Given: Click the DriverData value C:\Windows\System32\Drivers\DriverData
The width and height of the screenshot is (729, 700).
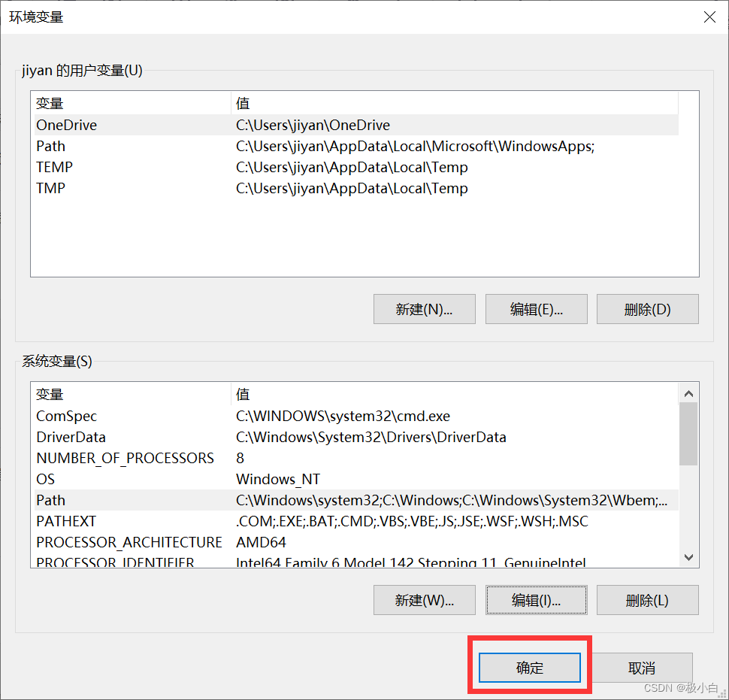Looking at the screenshot, I should click(x=371, y=437).
